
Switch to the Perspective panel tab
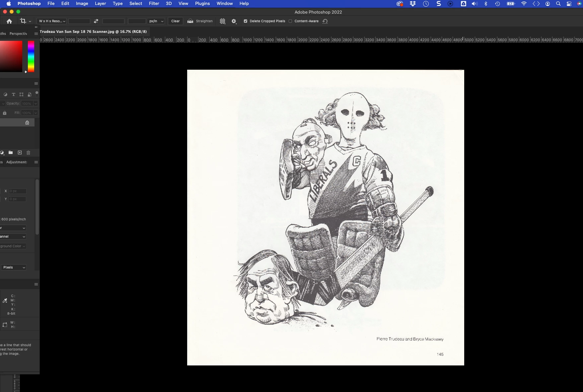pos(18,34)
